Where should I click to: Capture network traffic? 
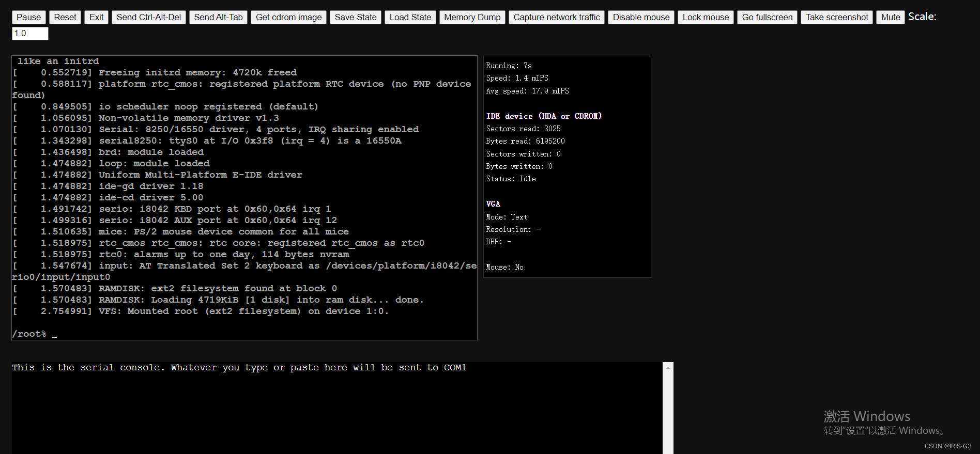[x=557, y=17]
